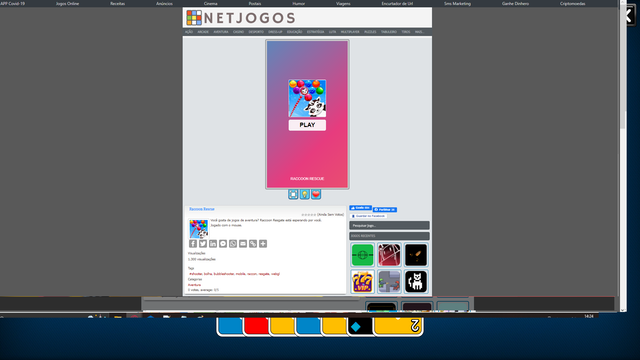This screenshot has width=640, height=360.
Task: Copy the game link icon
Action: tap(253, 244)
